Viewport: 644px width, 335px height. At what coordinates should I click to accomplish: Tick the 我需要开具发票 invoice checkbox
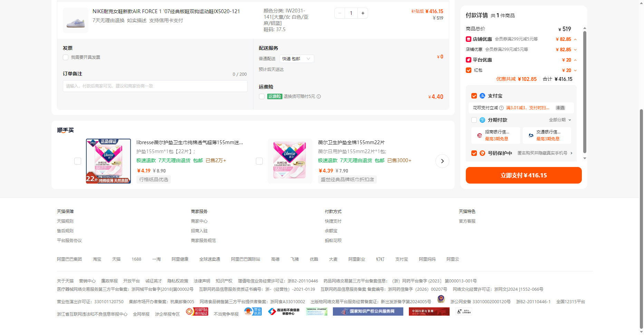tap(66, 57)
